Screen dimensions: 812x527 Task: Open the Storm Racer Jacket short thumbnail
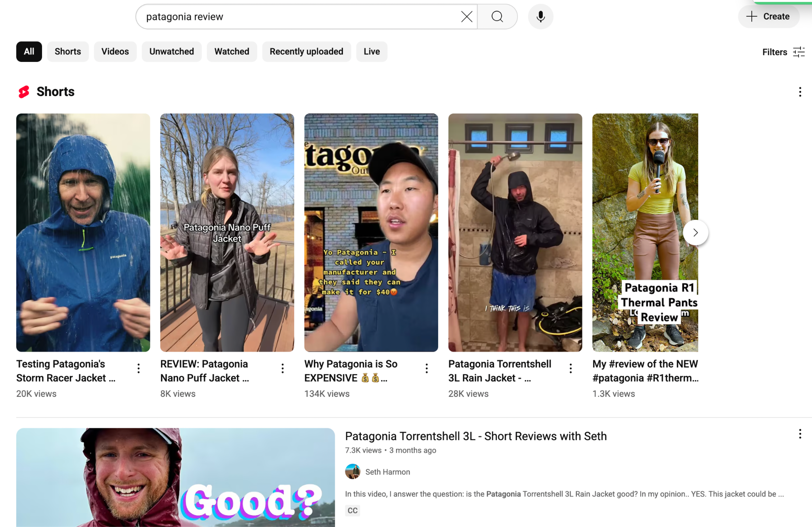[83, 233]
